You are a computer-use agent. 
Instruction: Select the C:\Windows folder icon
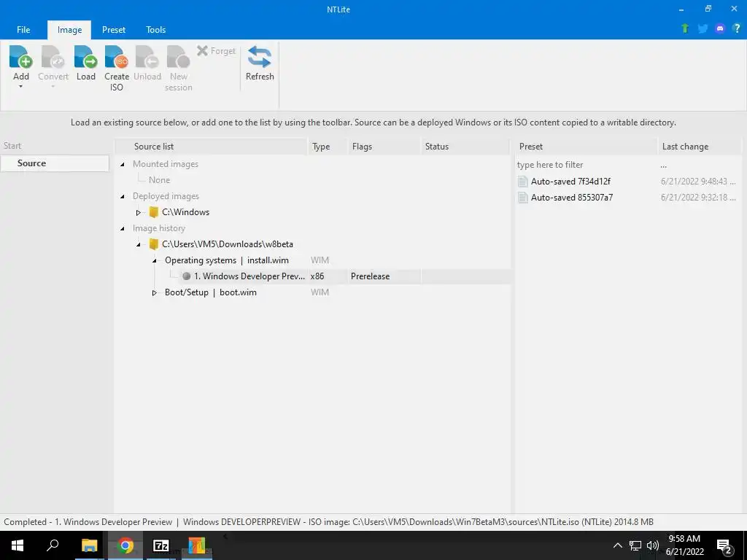click(153, 212)
